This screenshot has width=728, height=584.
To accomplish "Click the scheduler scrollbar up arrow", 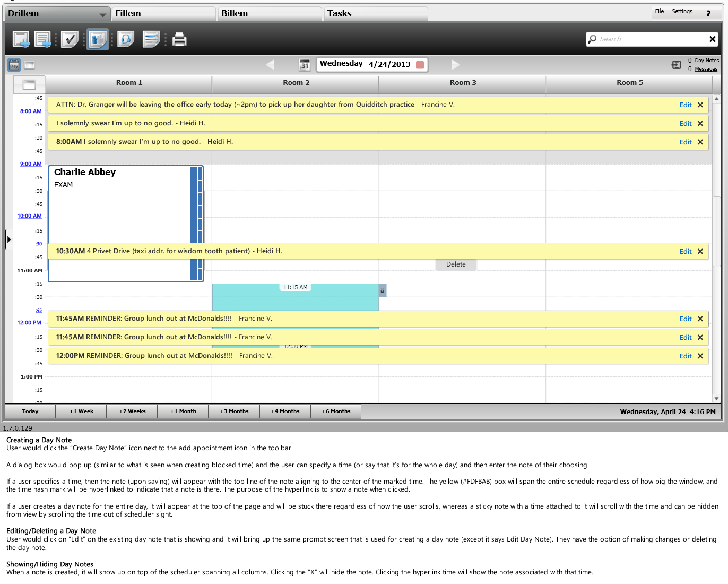I will pyautogui.click(x=716, y=99).
